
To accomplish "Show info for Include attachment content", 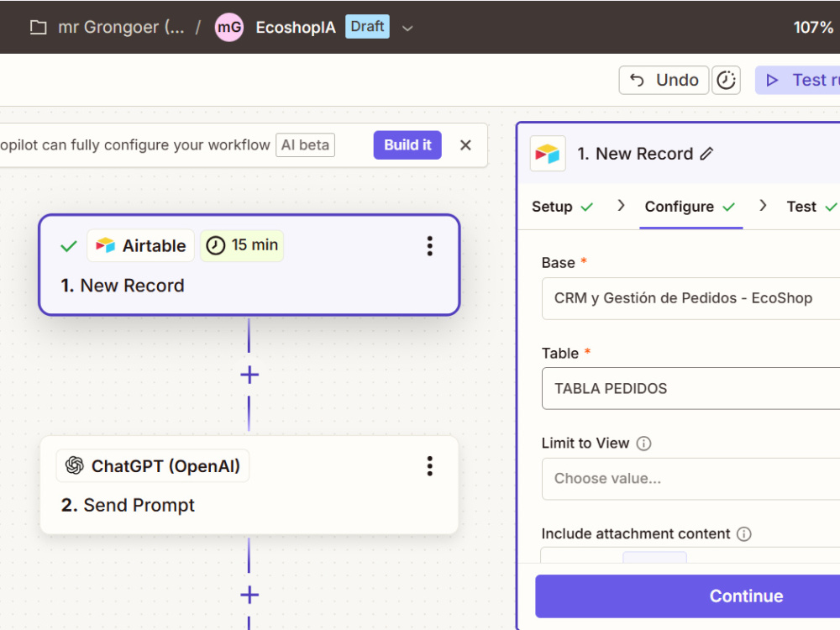I will pos(743,534).
